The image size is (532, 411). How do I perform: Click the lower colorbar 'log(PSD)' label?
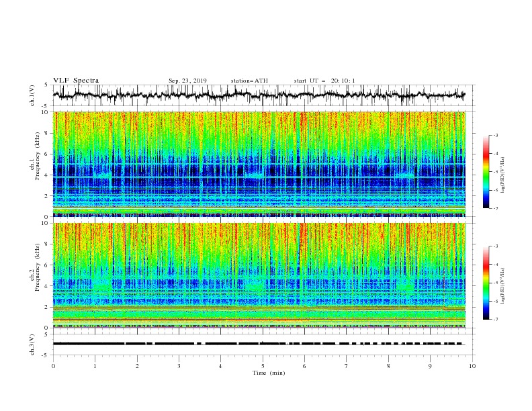(502, 286)
